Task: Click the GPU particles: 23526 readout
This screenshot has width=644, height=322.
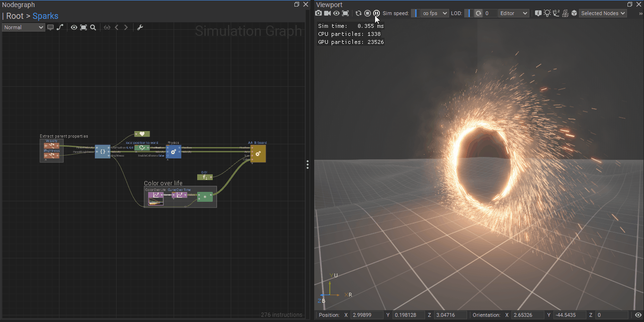Action: coord(351,42)
